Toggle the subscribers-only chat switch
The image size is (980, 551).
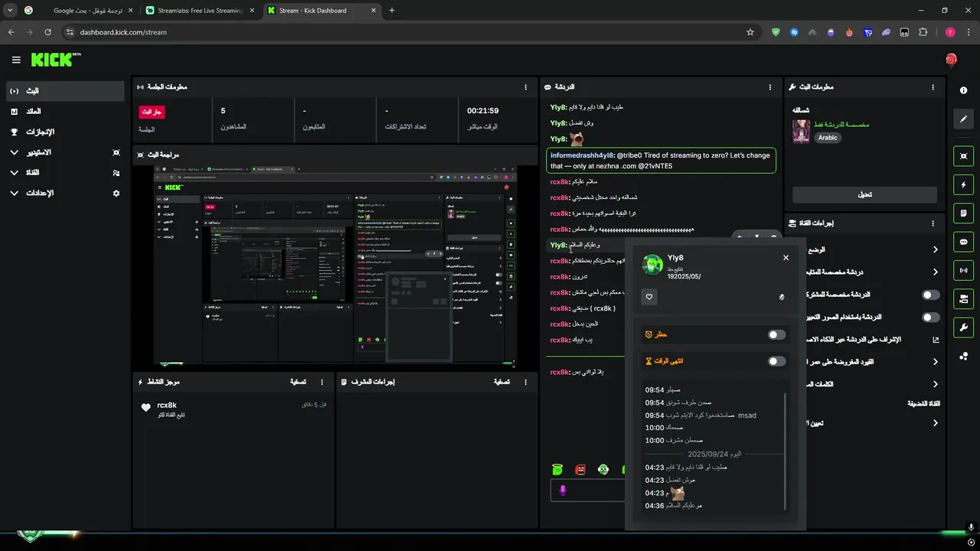(930, 295)
